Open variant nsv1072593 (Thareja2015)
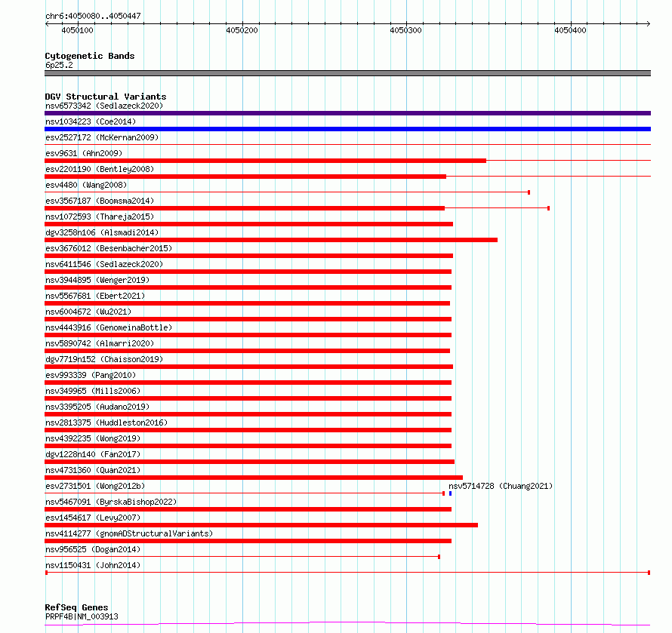Viewport: 672px width, 633px height. coord(100,217)
